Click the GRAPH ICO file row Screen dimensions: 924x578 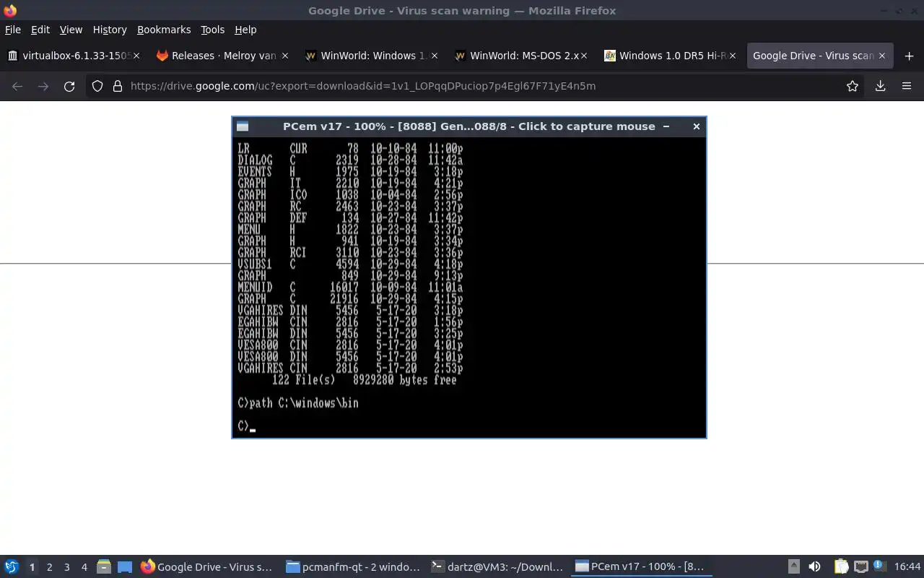(350, 195)
